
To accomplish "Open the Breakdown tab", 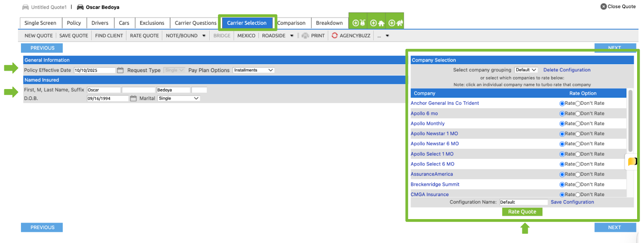I will point(329,23).
